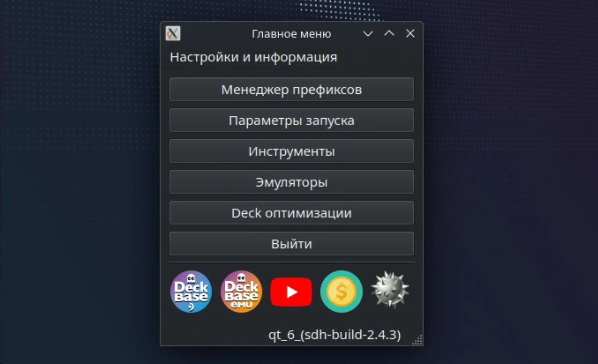
Task: Click the Главное меню title text
Action: click(x=291, y=34)
